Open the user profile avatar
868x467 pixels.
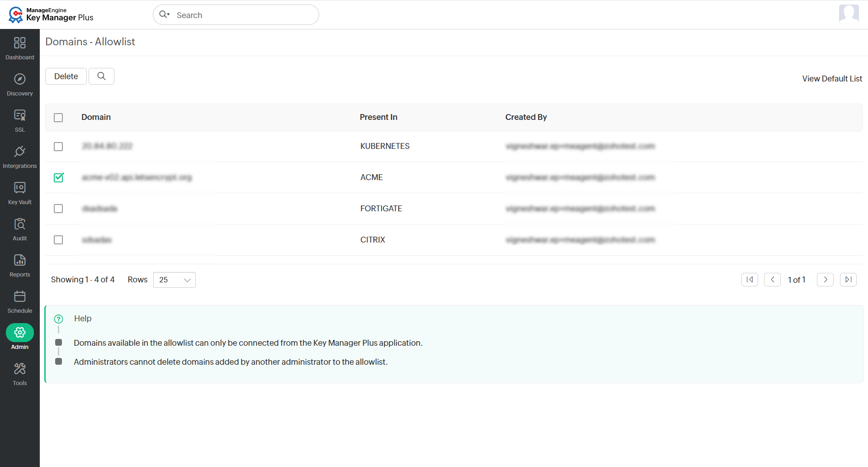(x=849, y=14)
